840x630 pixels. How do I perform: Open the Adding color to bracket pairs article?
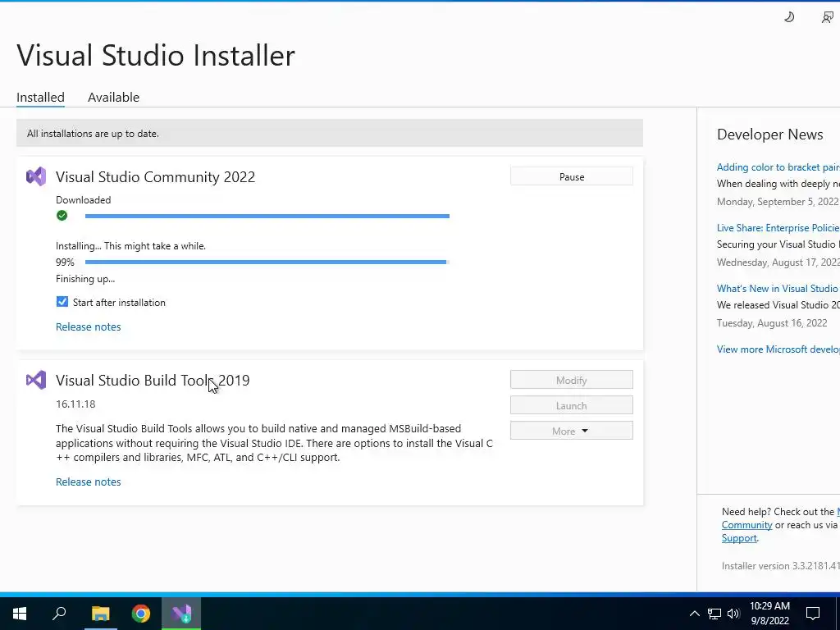pyautogui.click(x=778, y=167)
